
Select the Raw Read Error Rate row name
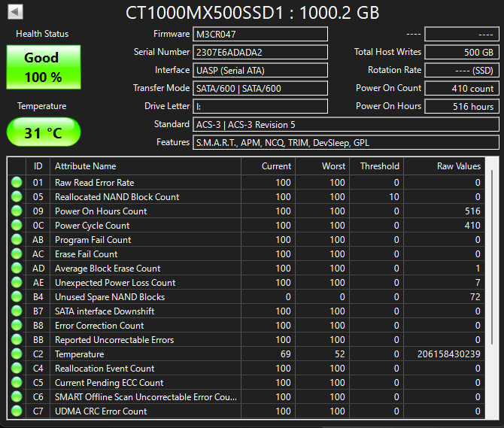click(x=95, y=183)
